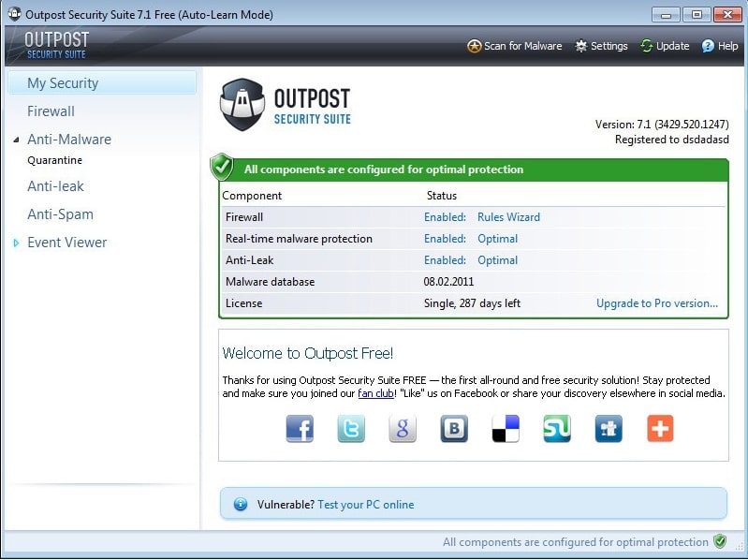748x560 pixels.
Task: Click the orange plus share icon
Action: point(660,428)
